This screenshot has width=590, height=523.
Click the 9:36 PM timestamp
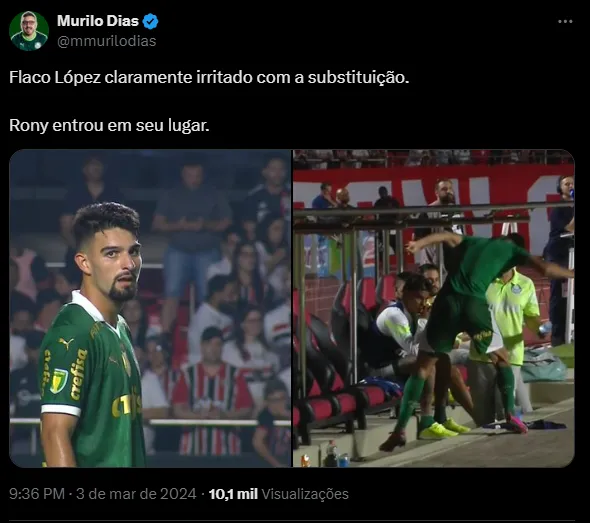click(37, 494)
